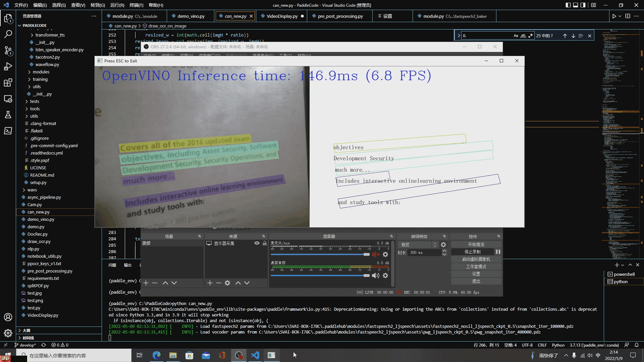Toggle Match Case in find widget
This screenshot has height=362, width=644.
516,36
